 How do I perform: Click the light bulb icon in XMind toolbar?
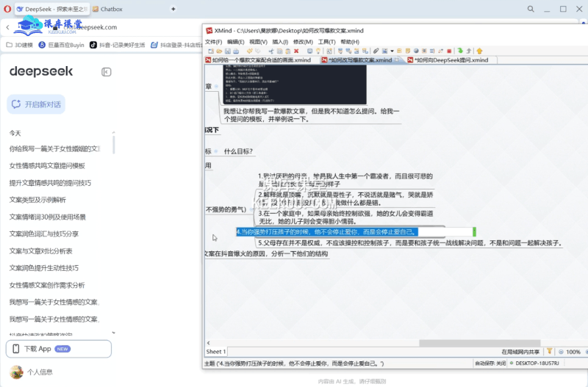[318, 51]
